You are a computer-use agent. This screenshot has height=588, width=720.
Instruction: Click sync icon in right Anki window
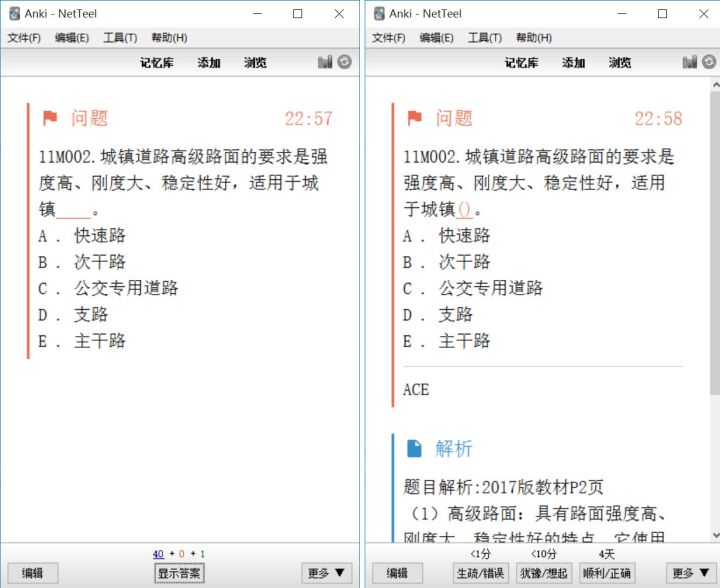709,62
